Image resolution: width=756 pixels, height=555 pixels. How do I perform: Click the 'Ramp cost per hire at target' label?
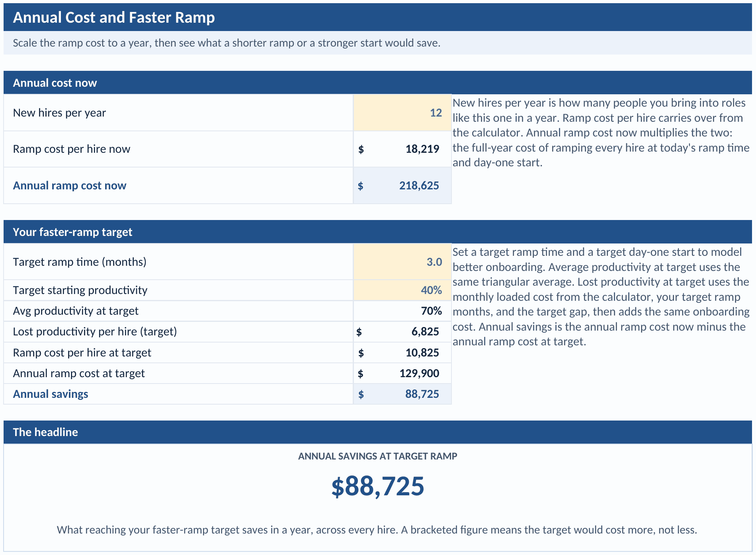click(82, 352)
